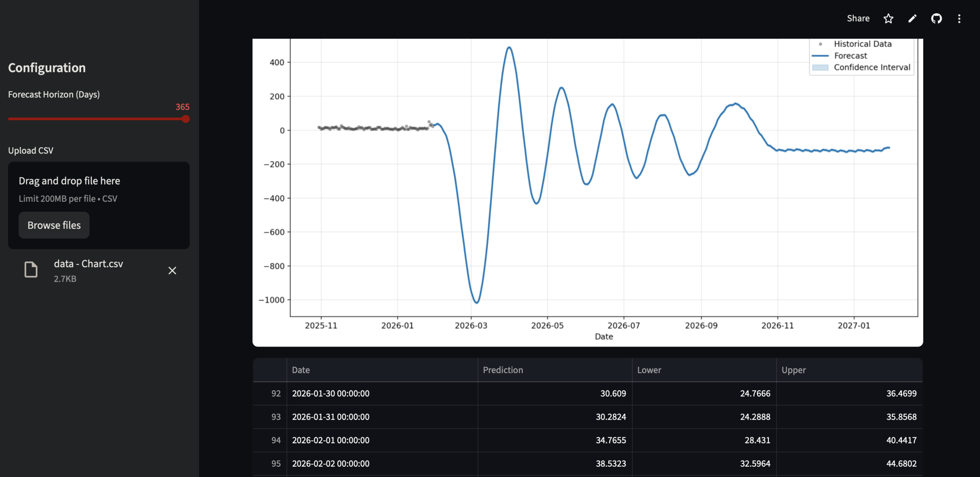Viewport: 980px width, 477px height.
Task: Click the upper value 44.6802 cell
Action: tap(901, 464)
